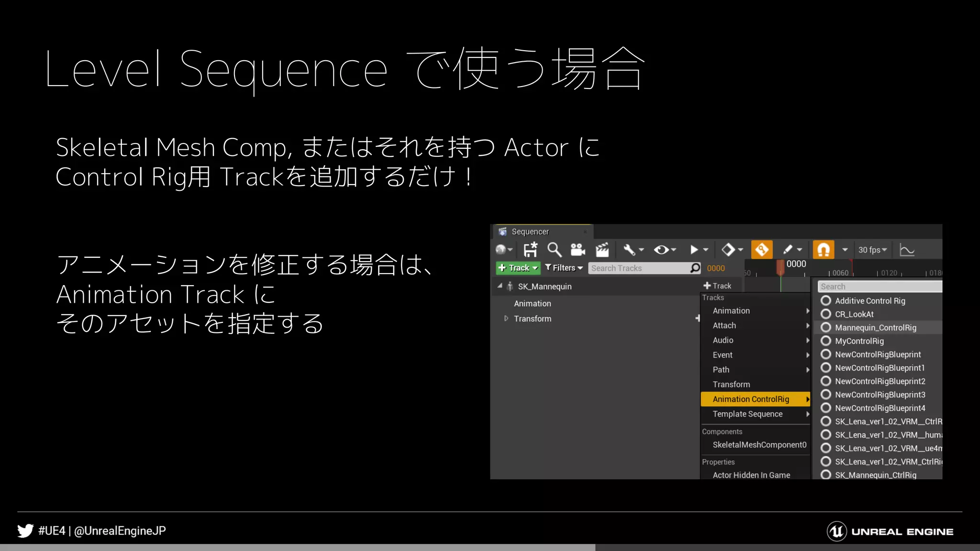Toggle the orange auto-key button

[762, 250]
